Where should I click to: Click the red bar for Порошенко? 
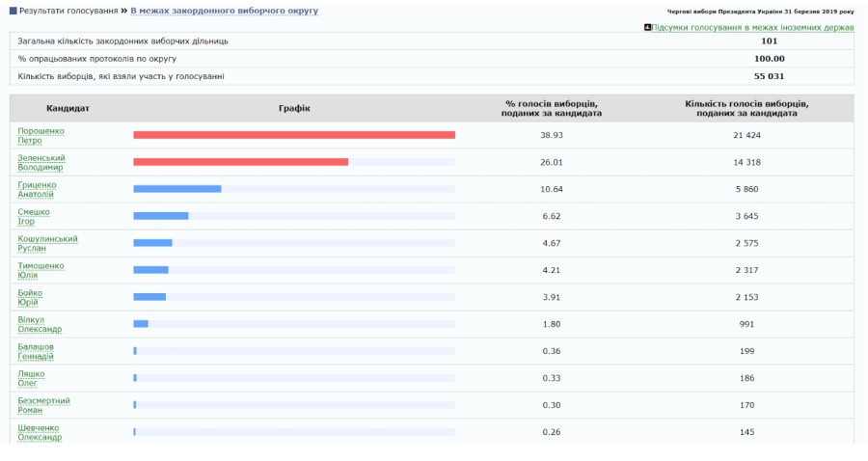[x=293, y=135]
